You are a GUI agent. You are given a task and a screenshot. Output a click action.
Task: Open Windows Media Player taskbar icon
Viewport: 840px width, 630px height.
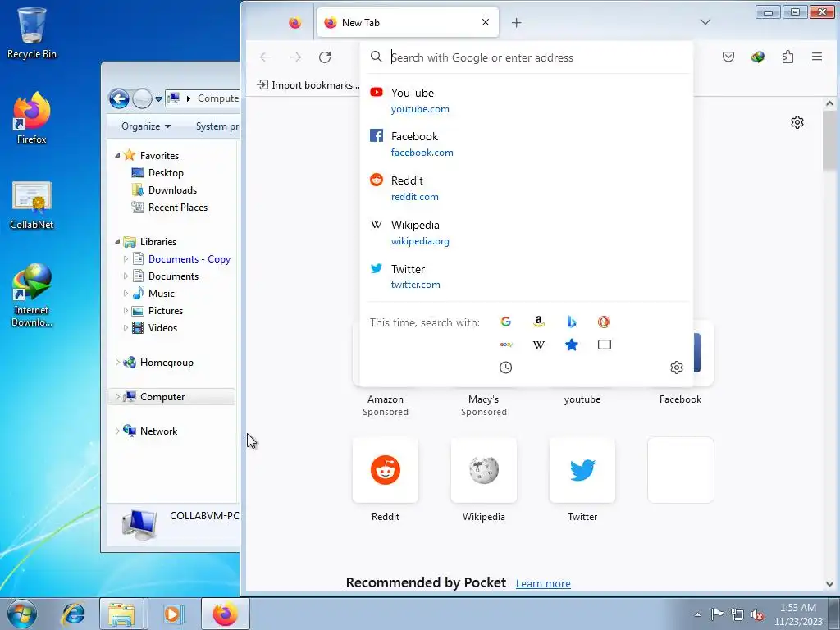172,614
